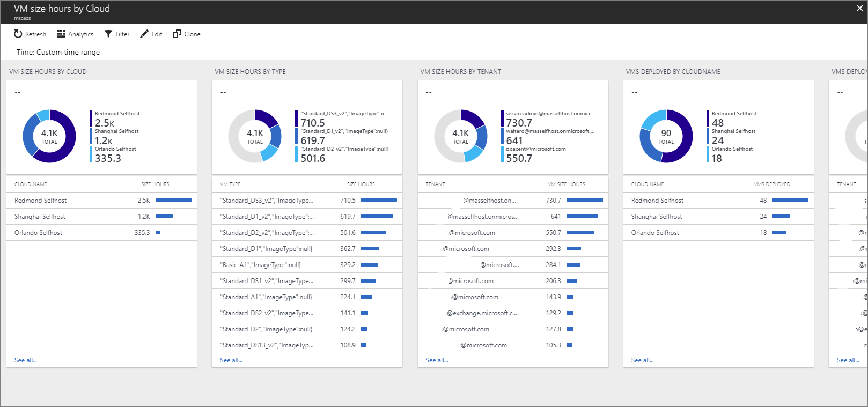Click See all under VM Size Hours by Tenant
Screen dimensions: 868x407
(x=437, y=360)
